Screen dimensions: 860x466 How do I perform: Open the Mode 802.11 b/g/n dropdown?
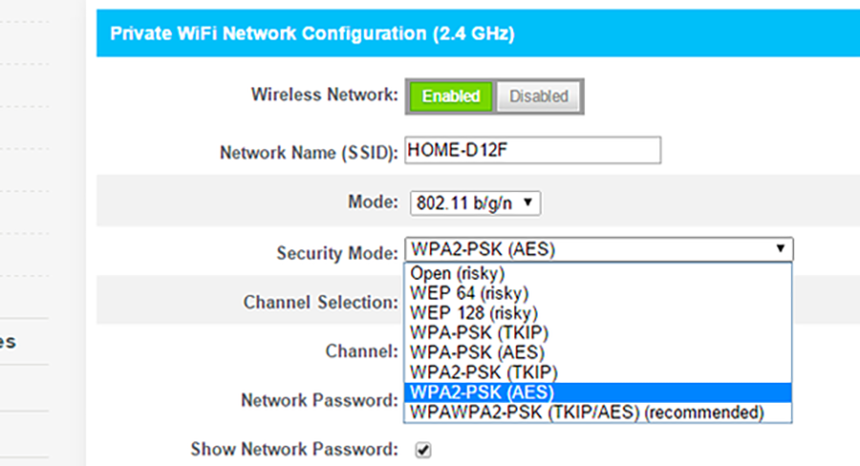474,203
